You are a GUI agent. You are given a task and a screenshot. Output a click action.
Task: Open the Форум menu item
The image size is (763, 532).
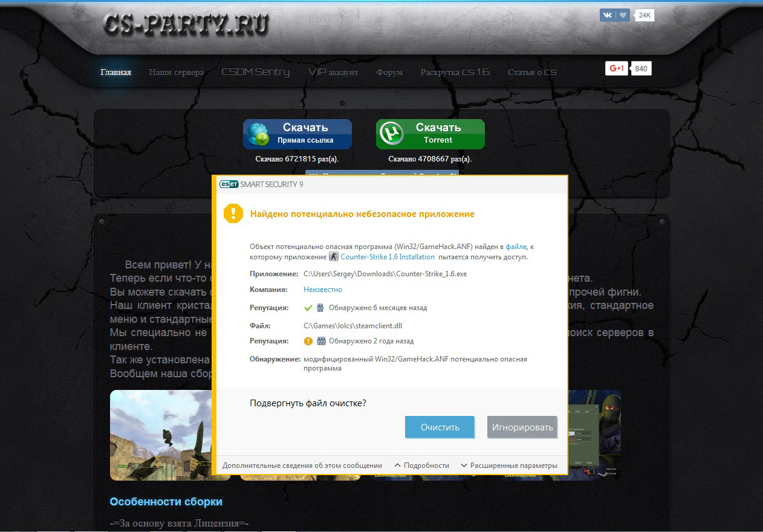point(389,72)
